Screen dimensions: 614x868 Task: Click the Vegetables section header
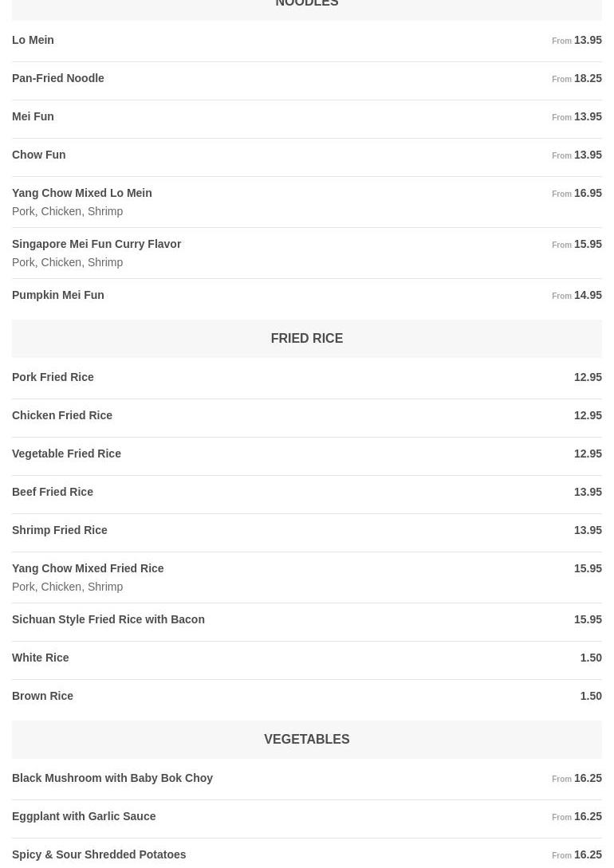pos(306,740)
